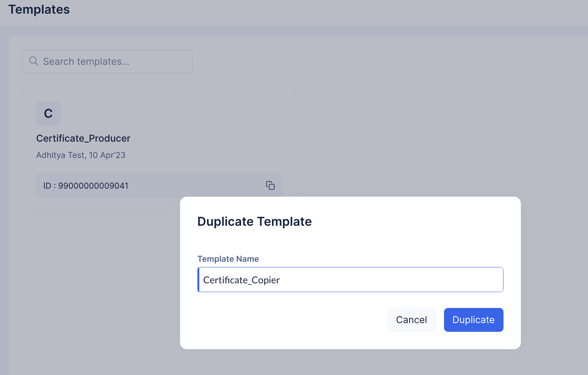Image resolution: width=588 pixels, height=375 pixels.
Task: Focus the Search templates field
Action: [x=114, y=61]
